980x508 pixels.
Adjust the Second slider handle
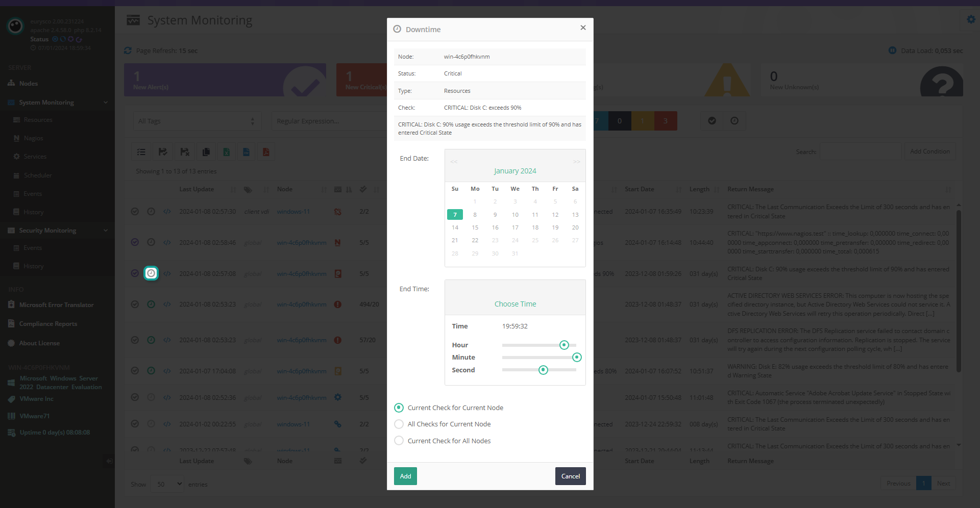click(x=543, y=370)
